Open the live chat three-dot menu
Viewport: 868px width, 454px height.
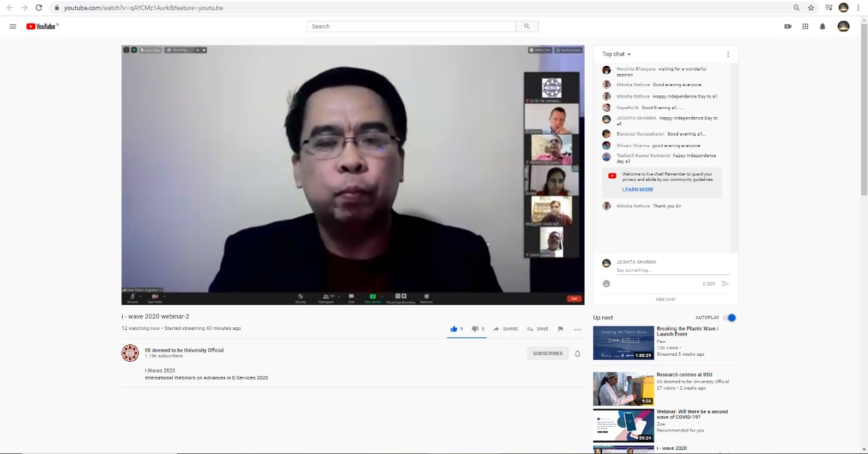pos(728,54)
